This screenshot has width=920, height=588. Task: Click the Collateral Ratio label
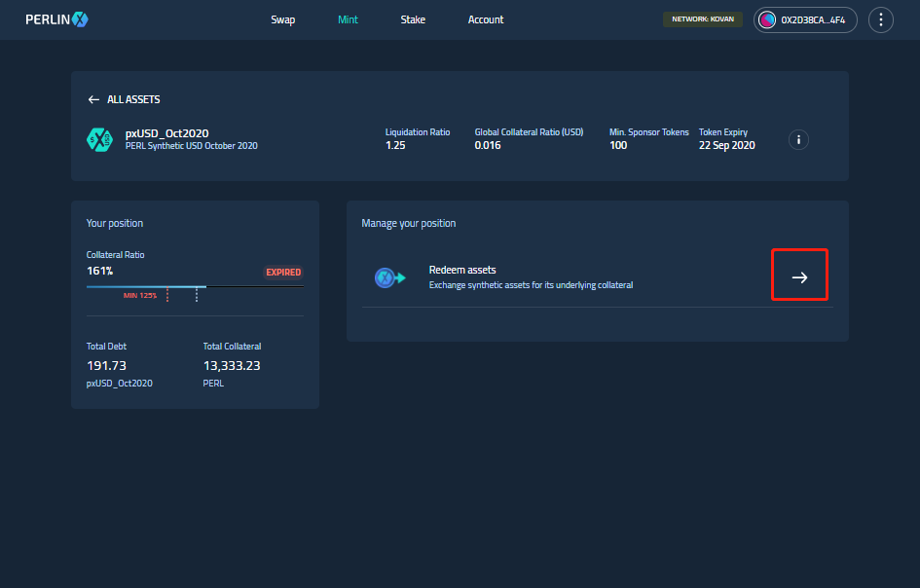tap(115, 255)
